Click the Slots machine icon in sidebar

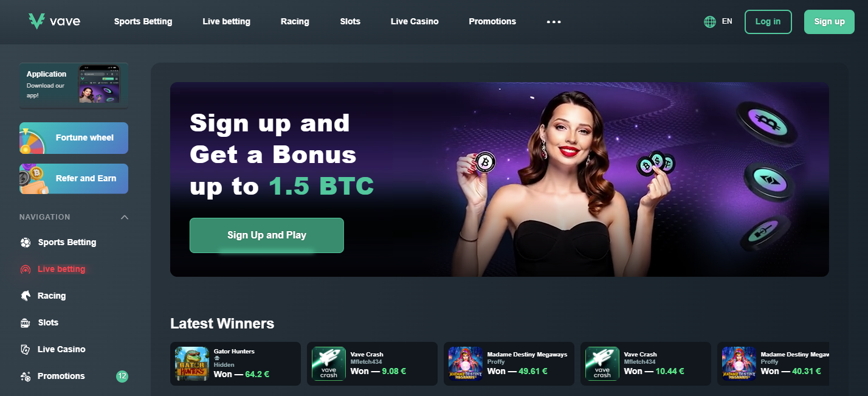[26, 322]
